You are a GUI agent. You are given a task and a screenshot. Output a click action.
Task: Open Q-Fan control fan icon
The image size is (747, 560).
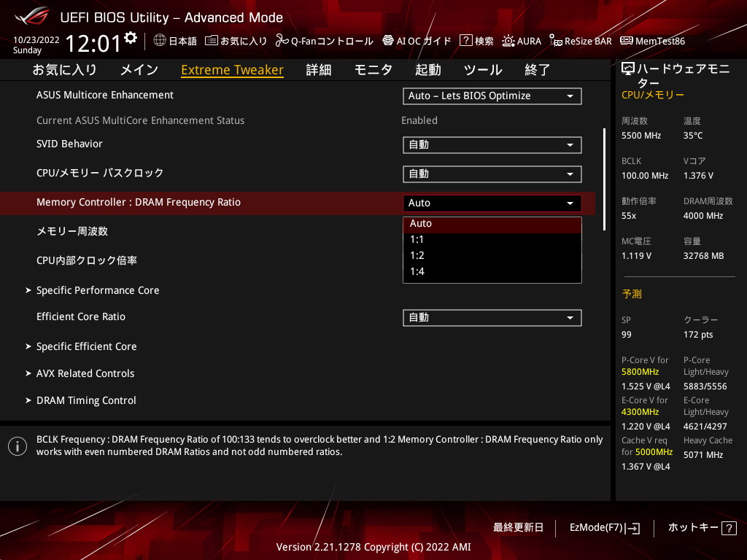coord(282,41)
